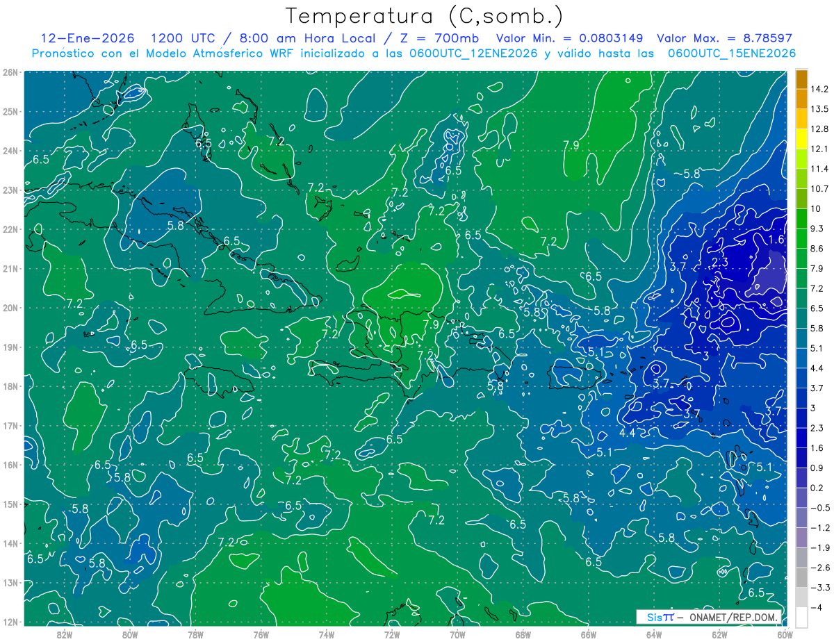This screenshot has width=834, height=644.
Task: Click the "23N" latitude axis label
Action: click(10, 190)
